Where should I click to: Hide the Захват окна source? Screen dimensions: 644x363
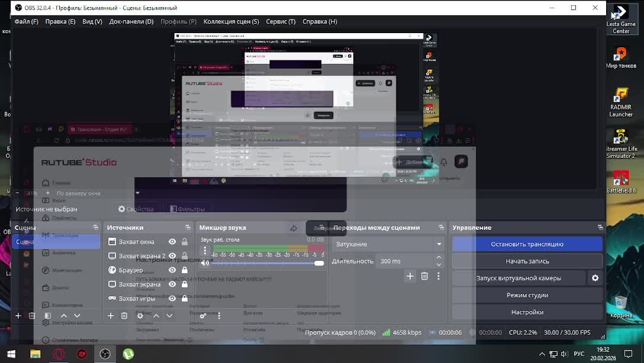(x=172, y=242)
